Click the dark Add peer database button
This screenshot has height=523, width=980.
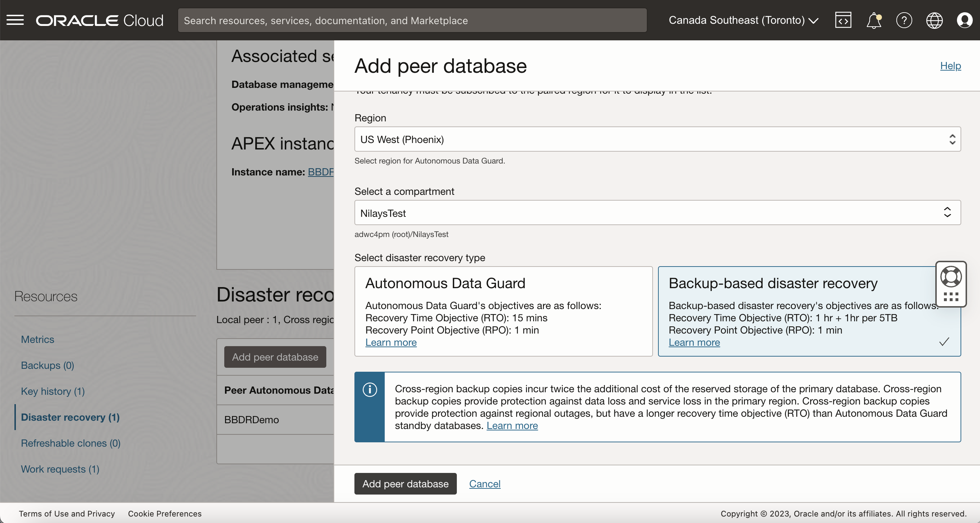pyautogui.click(x=405, y=483)
